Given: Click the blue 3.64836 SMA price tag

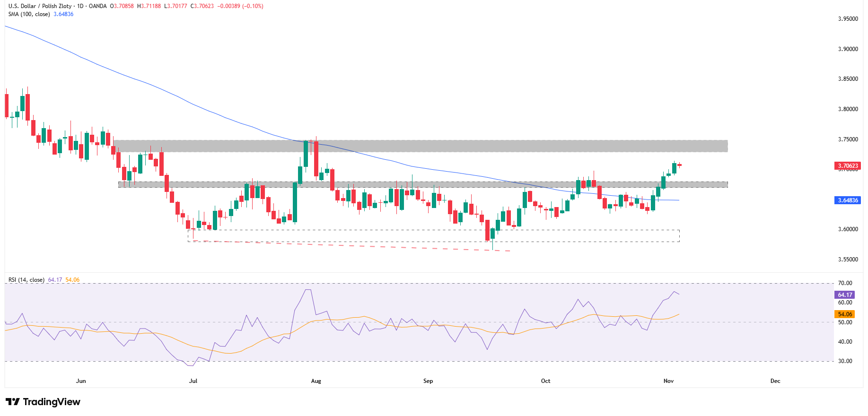Looking at the screenshot, I should click(847, 200).
